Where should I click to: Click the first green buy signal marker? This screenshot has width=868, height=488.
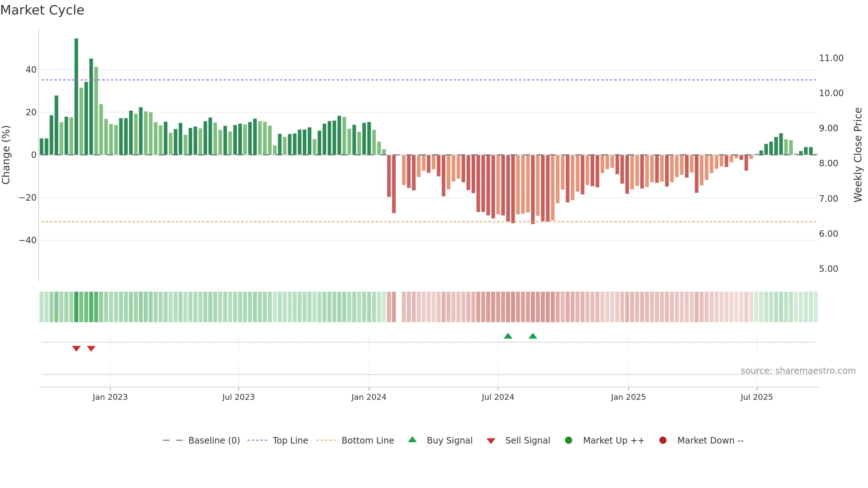click(x=508, y=336)
